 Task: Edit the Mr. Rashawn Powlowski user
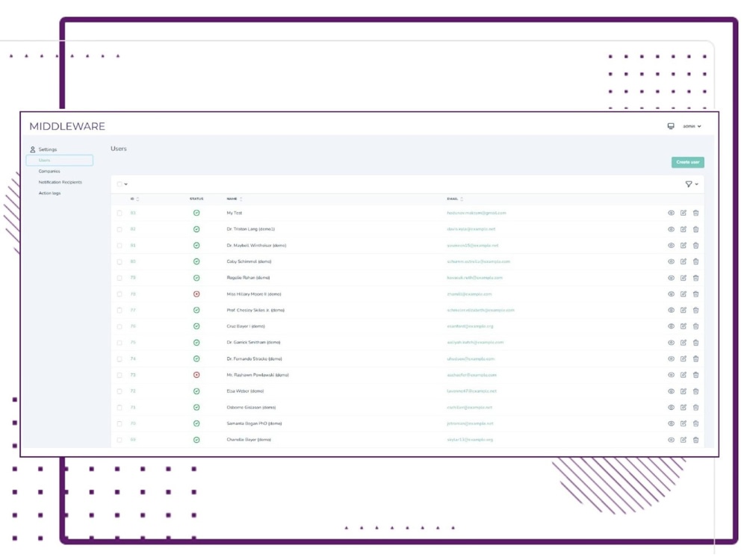pos(684,375)
